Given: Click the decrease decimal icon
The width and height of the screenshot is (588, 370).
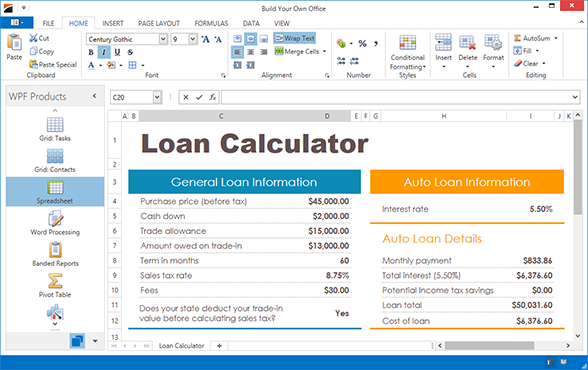Looking at the screenshot, I should 354,61.
